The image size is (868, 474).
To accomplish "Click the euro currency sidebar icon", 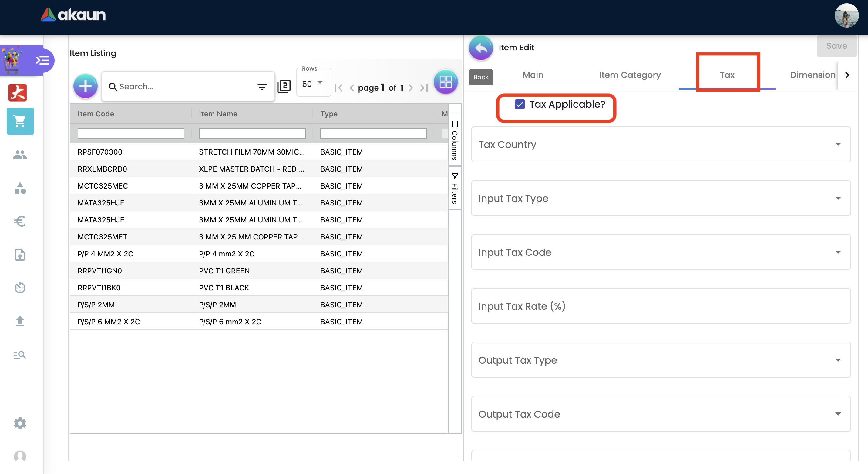I will [20, 221].
